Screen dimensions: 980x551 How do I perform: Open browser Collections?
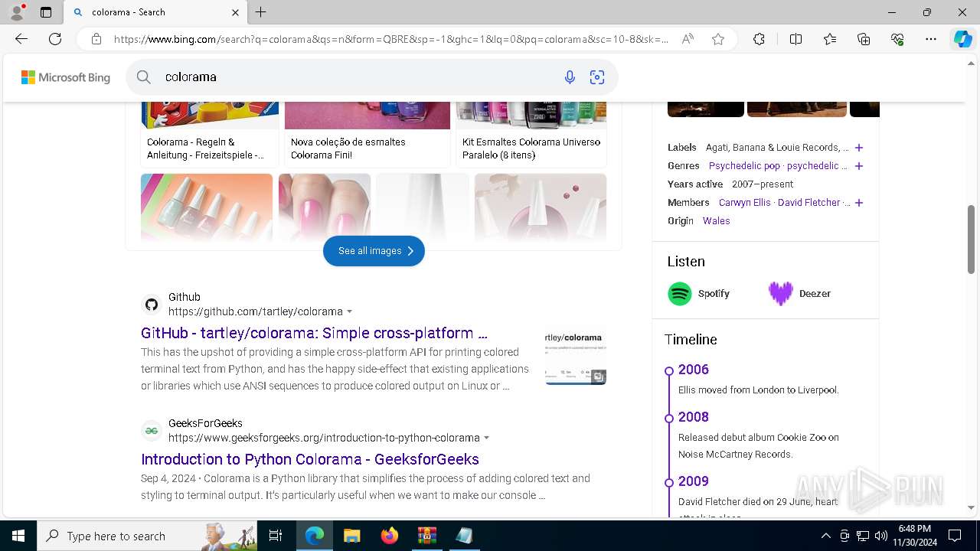(864, 39)
